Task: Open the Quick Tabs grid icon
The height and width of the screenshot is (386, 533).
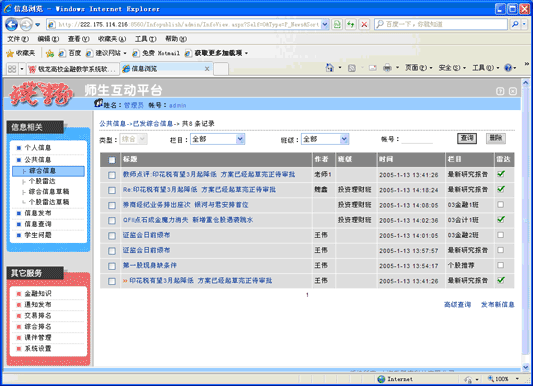Action: point(12,69)
